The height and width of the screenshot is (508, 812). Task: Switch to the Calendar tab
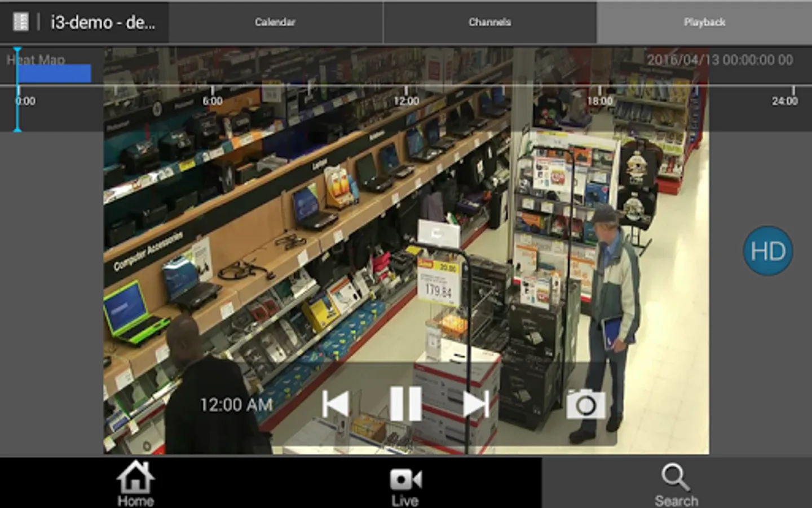(x=275, y=22)
